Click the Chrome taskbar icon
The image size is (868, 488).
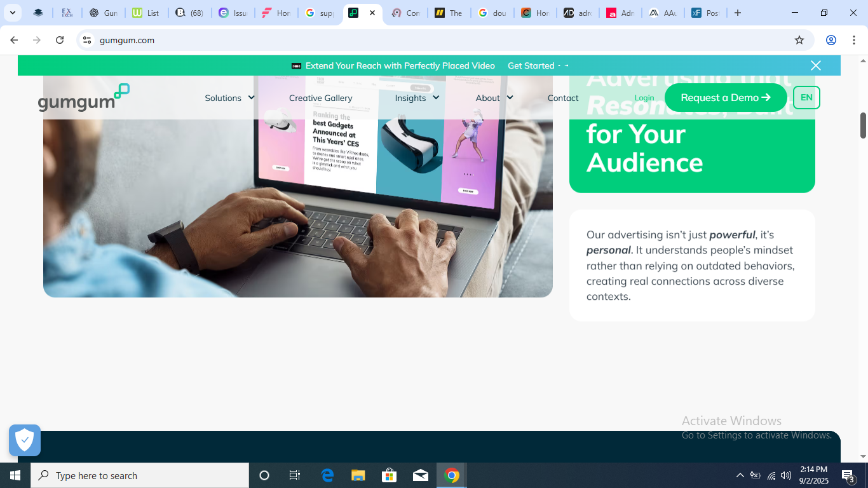pyautogui.click(x=452, y=475)
